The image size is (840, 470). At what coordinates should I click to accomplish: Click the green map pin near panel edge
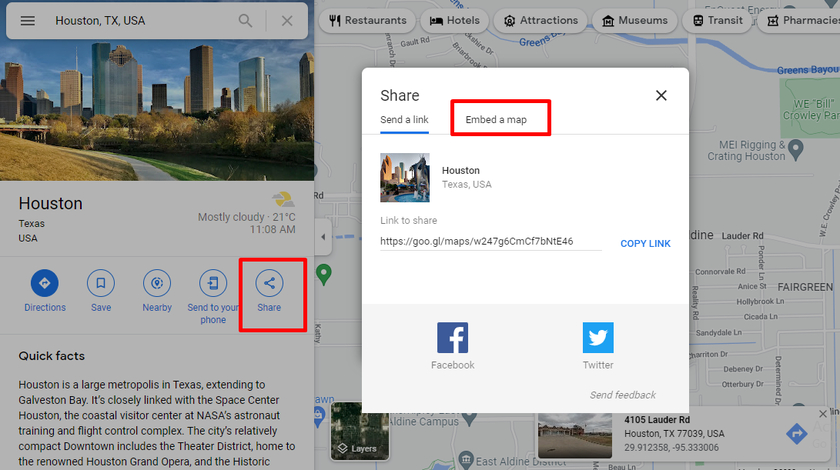click(324, 274)
